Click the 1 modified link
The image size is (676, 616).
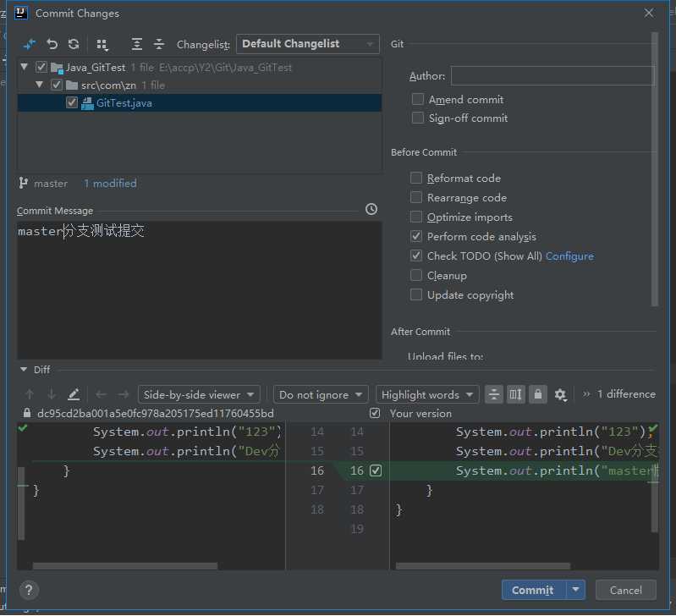tap(110, 184)
